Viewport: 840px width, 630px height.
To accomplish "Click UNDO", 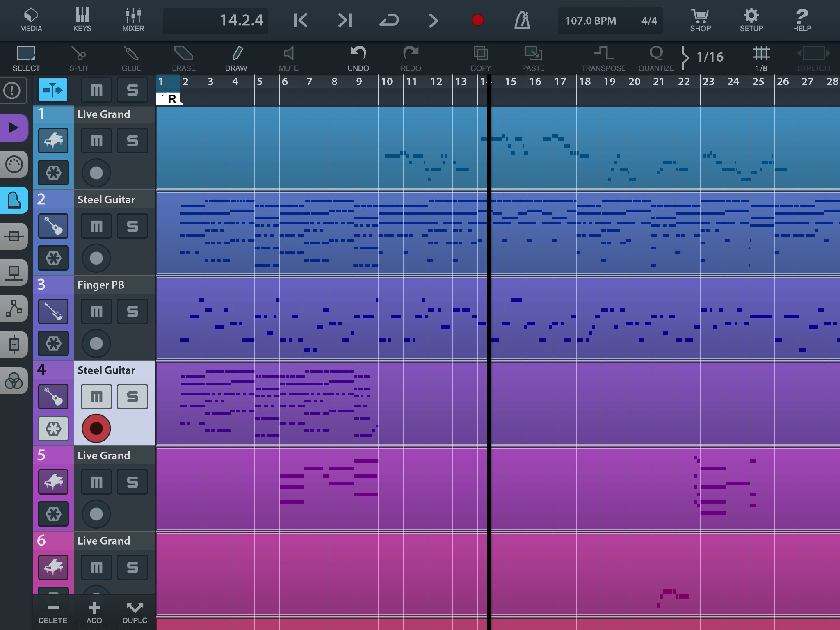I will point(358,58).
